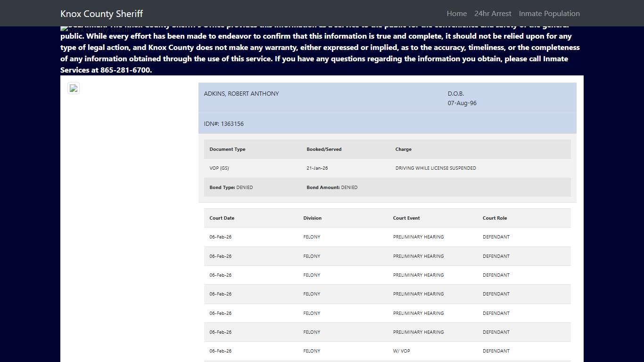Click the IDN# 1363156 row
644x362 pixels.
coord(224,123)
